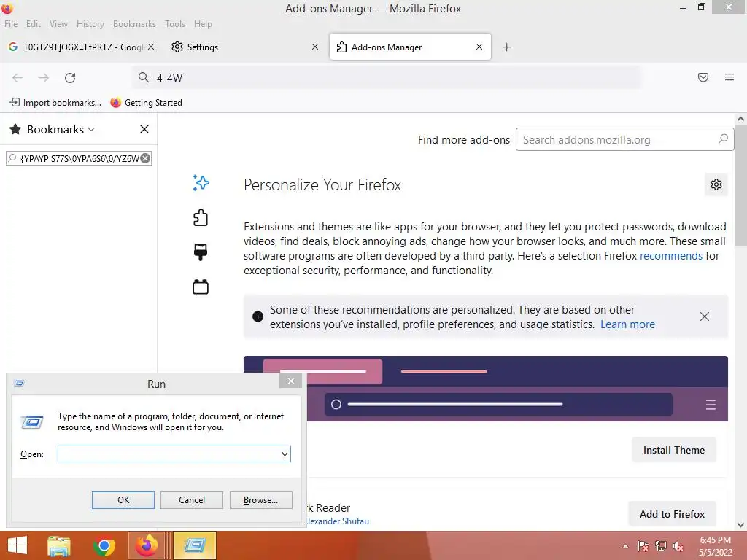Click the Run taskbar icon
The image size is (747, 560).
pos(194,545)
